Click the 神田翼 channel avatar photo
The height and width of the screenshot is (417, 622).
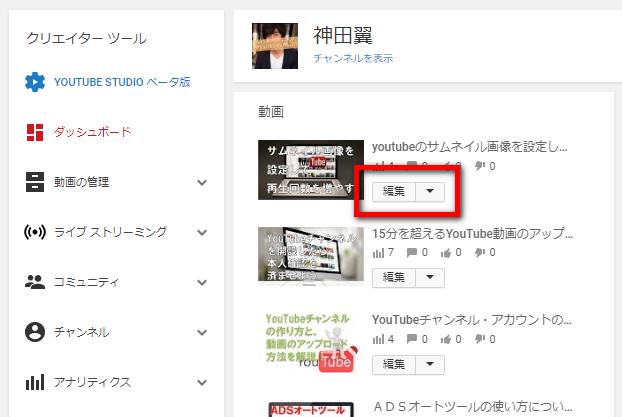(x=275, y=46)
